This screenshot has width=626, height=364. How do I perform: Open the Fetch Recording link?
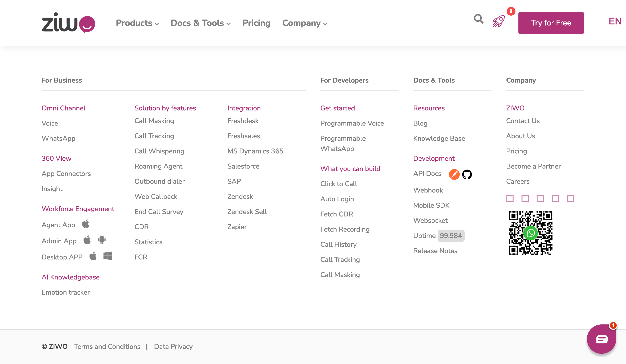345,229
